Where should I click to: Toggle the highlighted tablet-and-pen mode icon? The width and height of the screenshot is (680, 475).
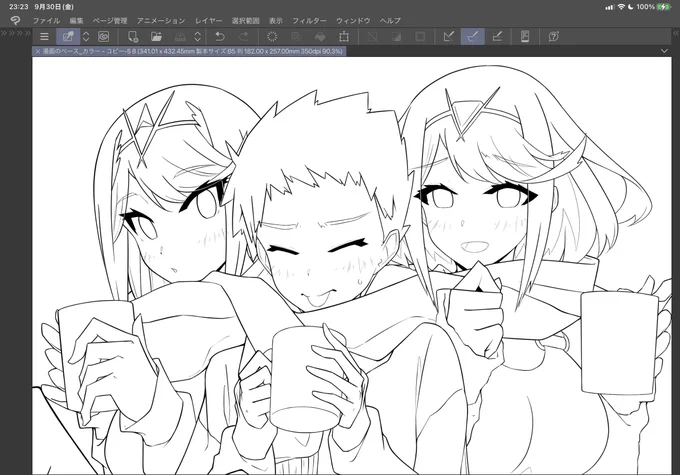(68, 37)
